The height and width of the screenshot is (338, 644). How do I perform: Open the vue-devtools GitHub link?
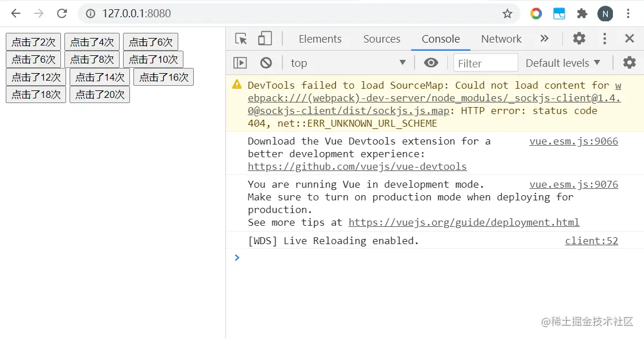point(357,166)
